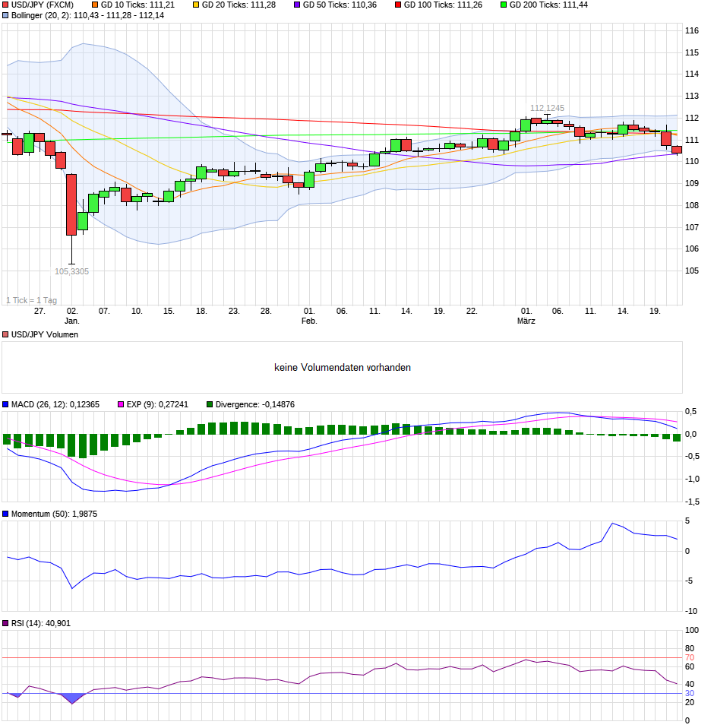Click the last red candle at chart's right end
This screenshot has height=728, width=714.
click(x=677, y=150)
